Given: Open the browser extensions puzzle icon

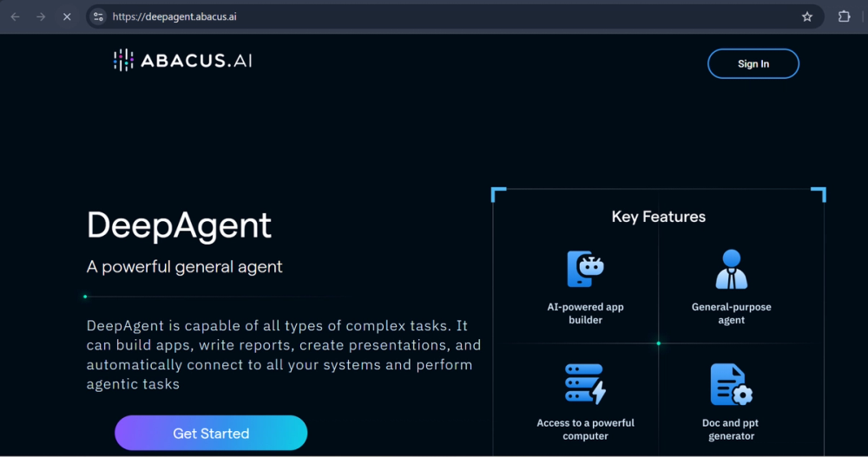Looking at the screenshot, I should coord(844,16).
